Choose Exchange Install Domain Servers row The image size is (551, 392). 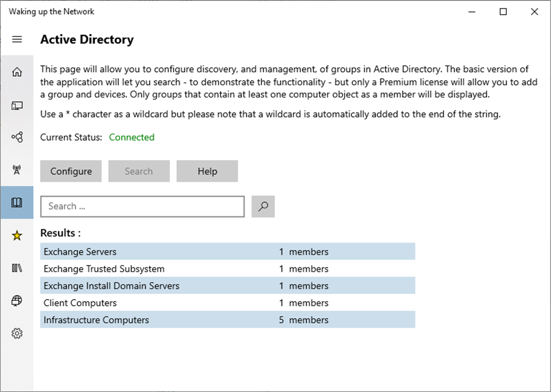[227, 286]
